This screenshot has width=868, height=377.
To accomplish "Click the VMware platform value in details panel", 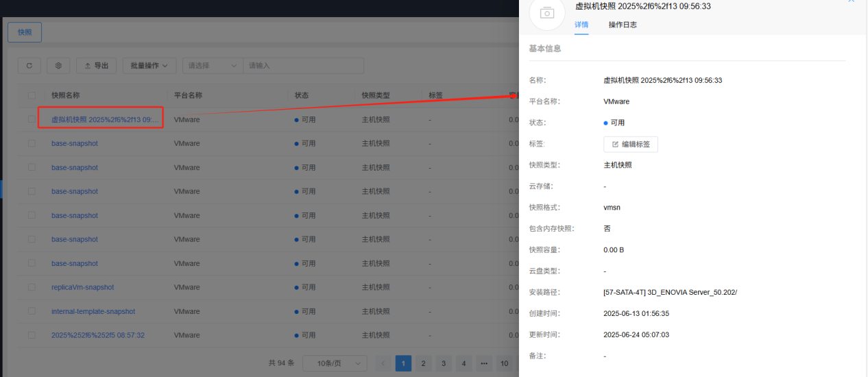I will tap(616, 101).
